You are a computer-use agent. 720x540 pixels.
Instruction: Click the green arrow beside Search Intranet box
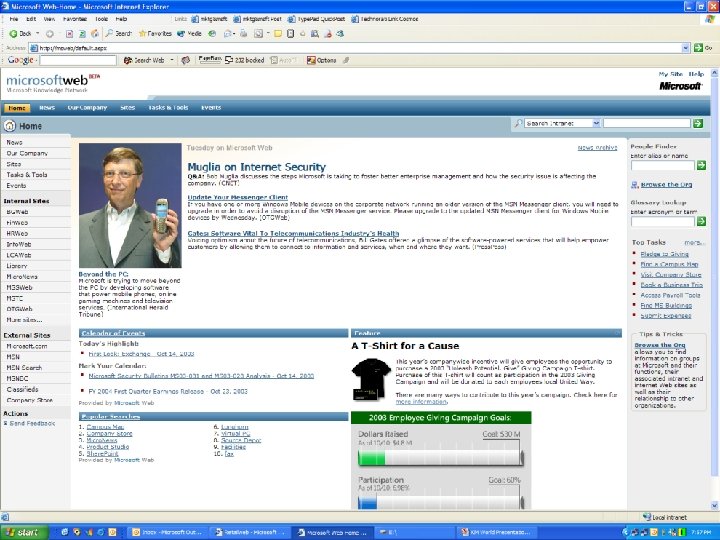tap(698, 123)
